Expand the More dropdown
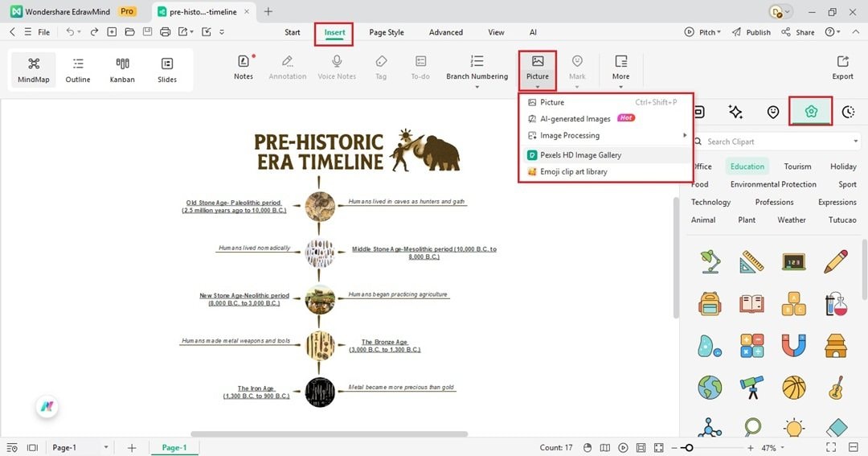The height and width of the screenshot is (456, 868). 620,86
